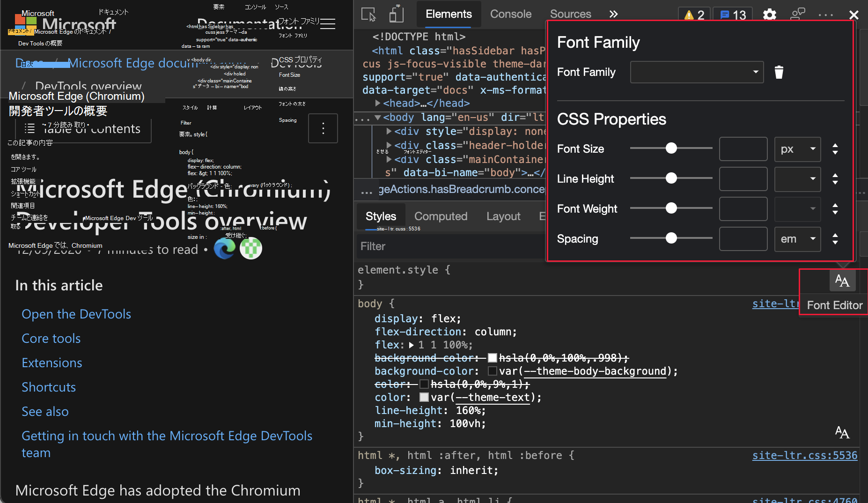Toggle the device emulation icon

click(x=396, y=15)
